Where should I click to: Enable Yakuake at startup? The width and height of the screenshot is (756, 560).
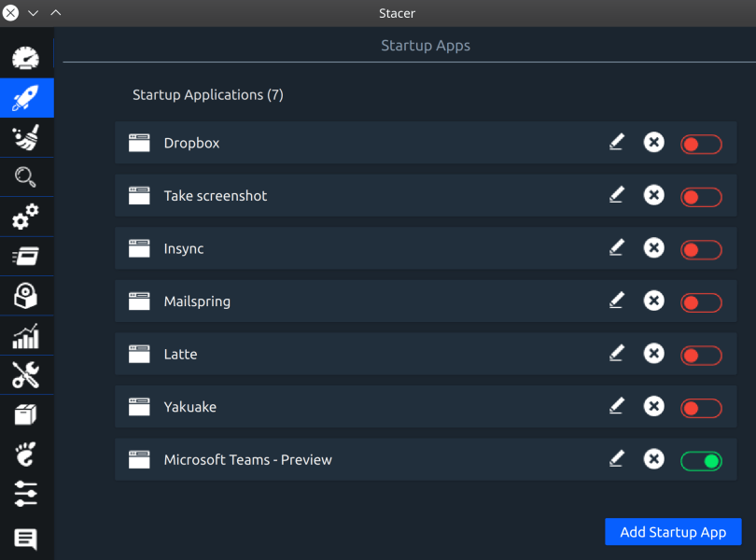pyautogui.click(x=701, y=408)
